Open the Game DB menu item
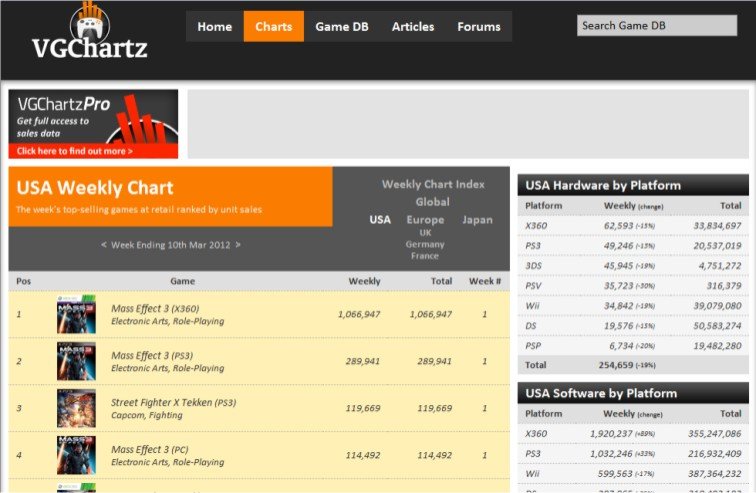The image size is (756, 493). (x=342, y=27)
